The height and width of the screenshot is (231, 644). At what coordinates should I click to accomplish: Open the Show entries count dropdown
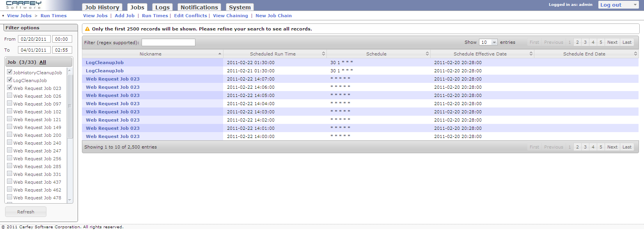(x=488, y=42)
